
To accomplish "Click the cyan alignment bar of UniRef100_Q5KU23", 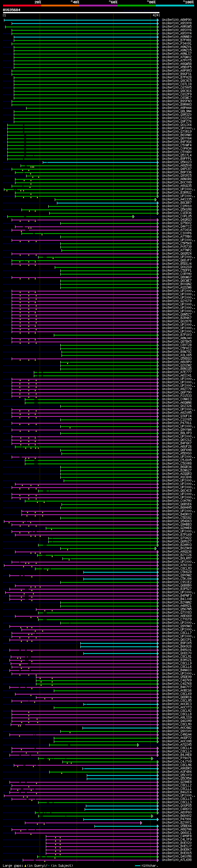I will coord(100,162).
